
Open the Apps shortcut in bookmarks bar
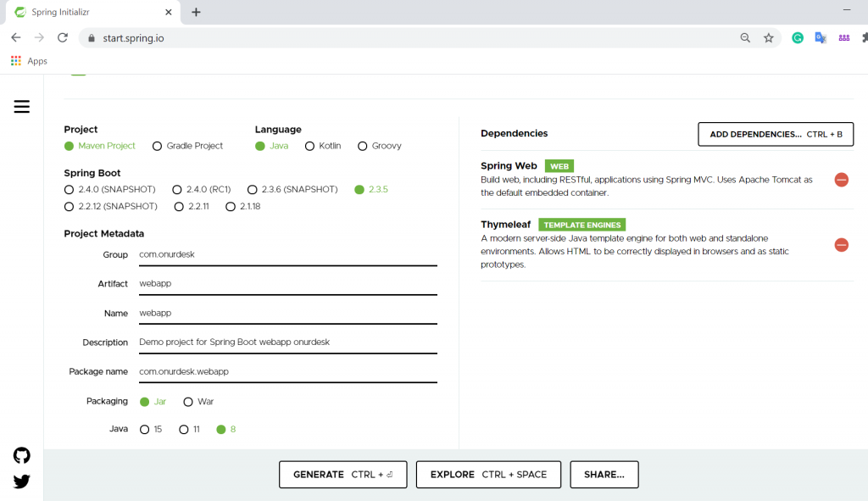click(29, 61)
